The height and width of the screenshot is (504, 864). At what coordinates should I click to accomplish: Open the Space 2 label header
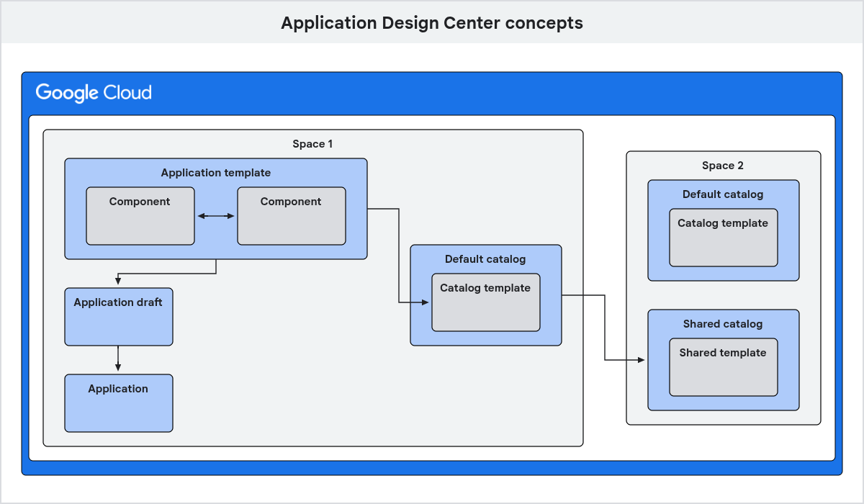point(723,166)
